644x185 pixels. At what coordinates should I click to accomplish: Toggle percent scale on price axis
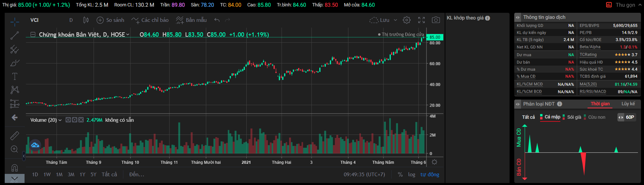click(x=400, y=175)
